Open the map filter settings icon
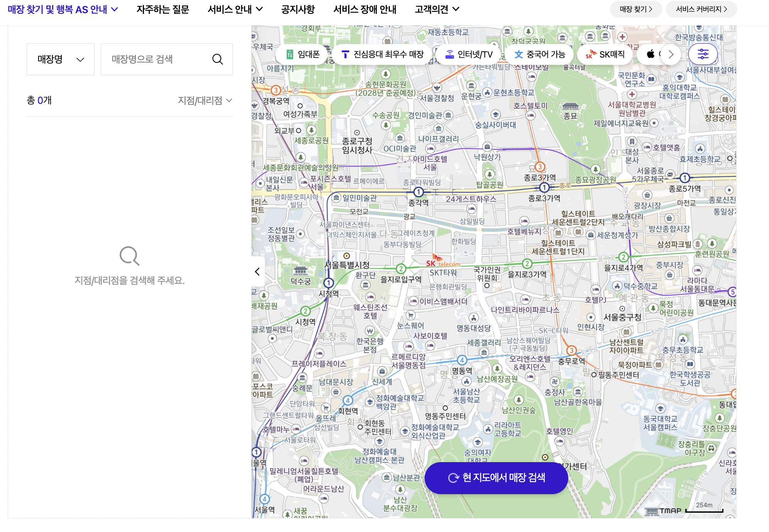The width and height of the screenshot is (769, 532). tap(703, 54)
